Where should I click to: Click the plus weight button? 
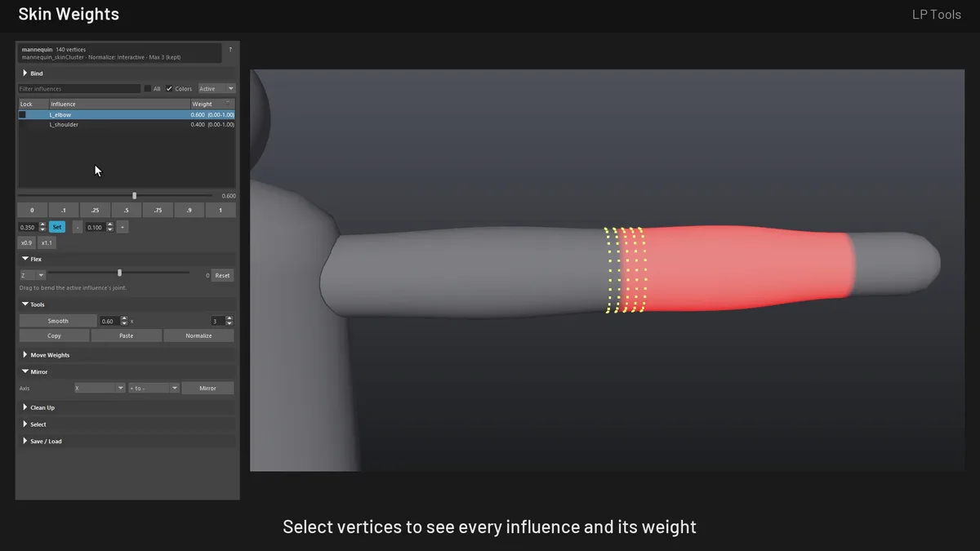(122, 227)
